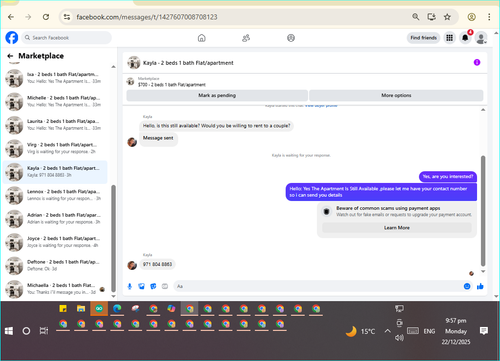This screenshot has height=361, width=500.
Task: Open the Facebook menu grid icon
Action: [449, 38]
